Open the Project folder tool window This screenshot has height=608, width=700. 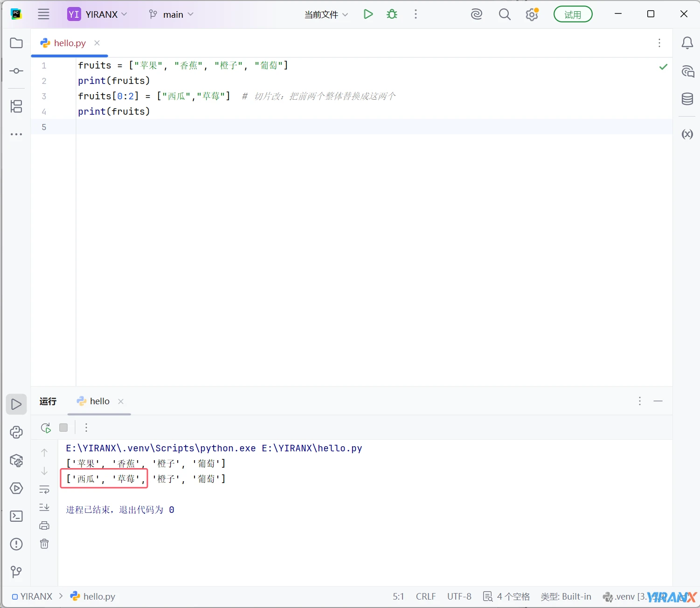pyautogui.click(x=16, y=43)
